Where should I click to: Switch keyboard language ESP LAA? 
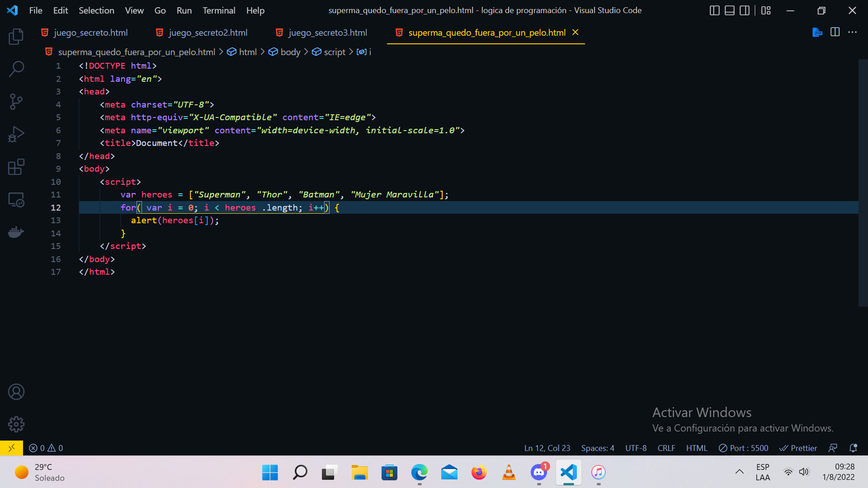(763, 472)
